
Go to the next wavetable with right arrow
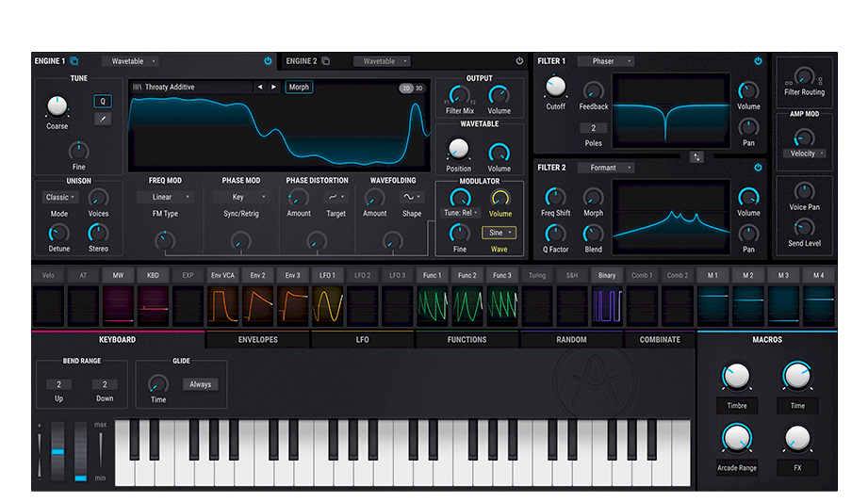point(273,88)
